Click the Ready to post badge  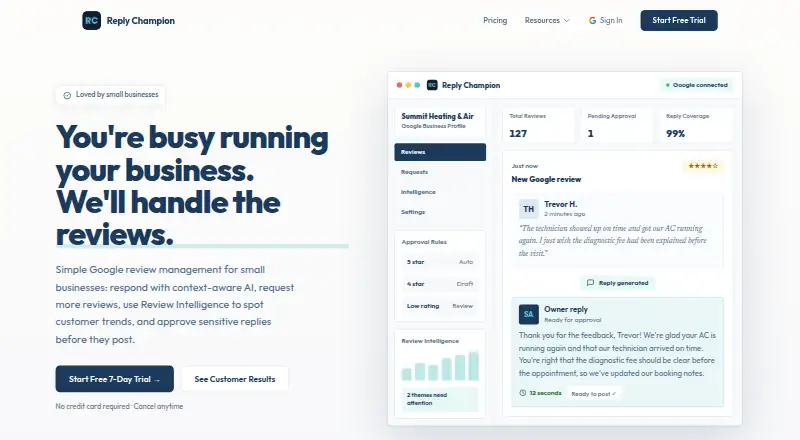594,394
